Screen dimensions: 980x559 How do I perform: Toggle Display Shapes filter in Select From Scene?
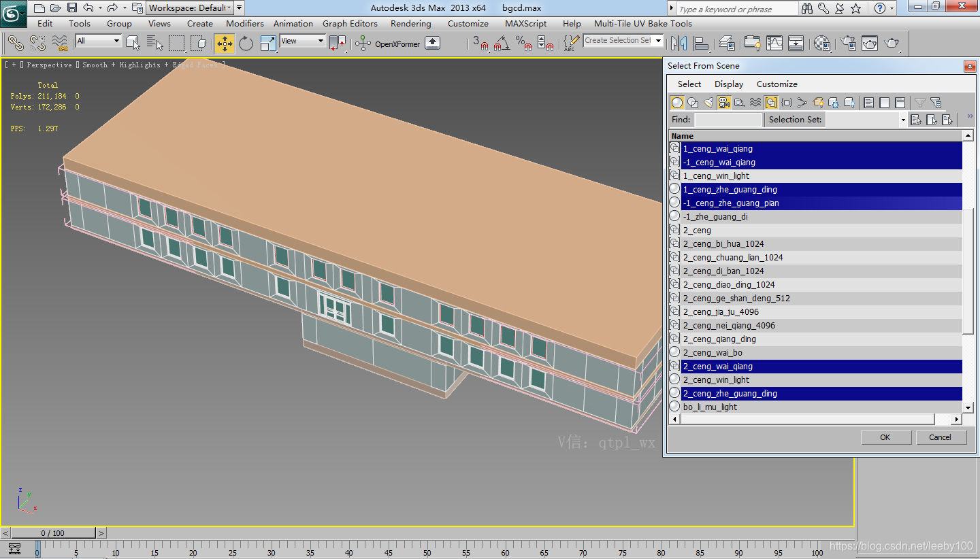(693, 103)
